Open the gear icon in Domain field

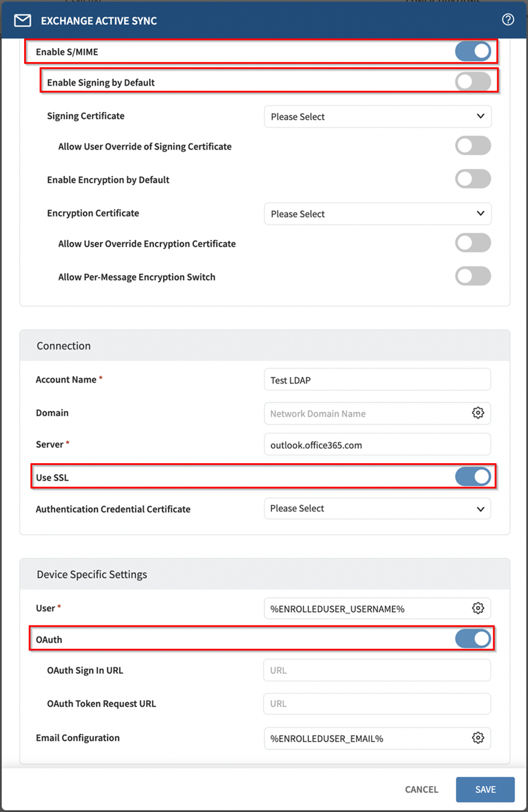(477, 413)
